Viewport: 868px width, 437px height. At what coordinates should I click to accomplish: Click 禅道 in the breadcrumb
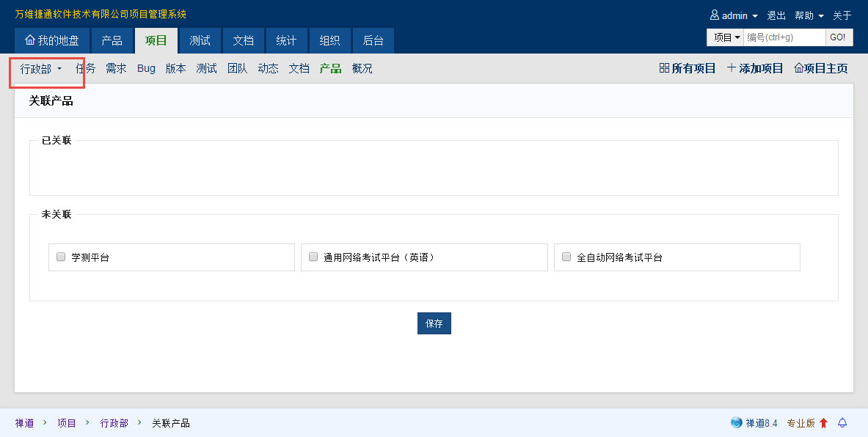click(x=24, y=422)
